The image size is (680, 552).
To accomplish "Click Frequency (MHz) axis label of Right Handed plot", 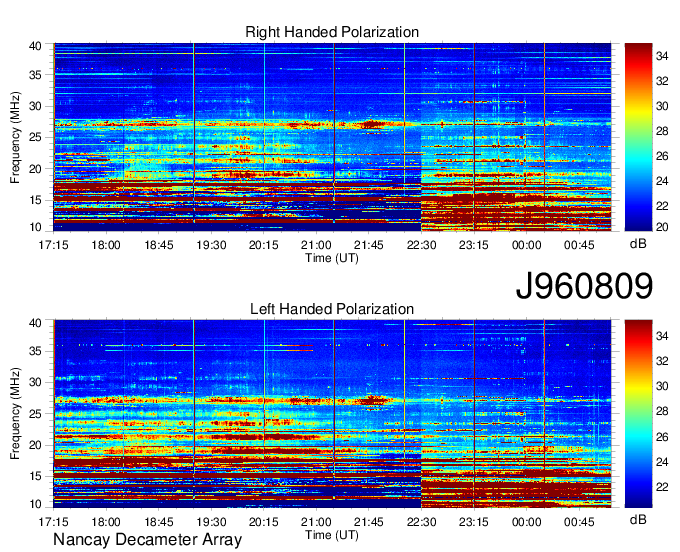I will pos(15,137).
